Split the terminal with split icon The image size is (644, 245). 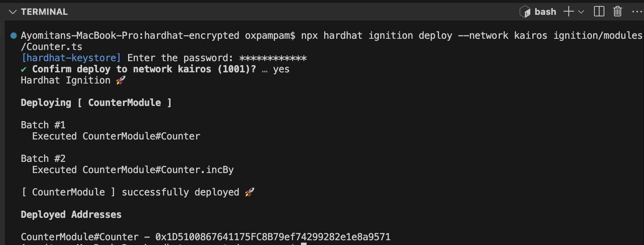pyautogui.click(x=599, y=12)
